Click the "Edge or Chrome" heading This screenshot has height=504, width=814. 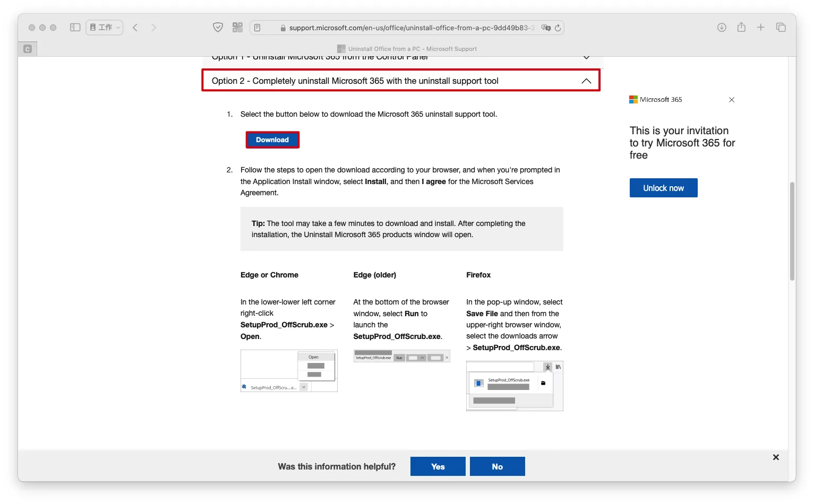(269, 275)
